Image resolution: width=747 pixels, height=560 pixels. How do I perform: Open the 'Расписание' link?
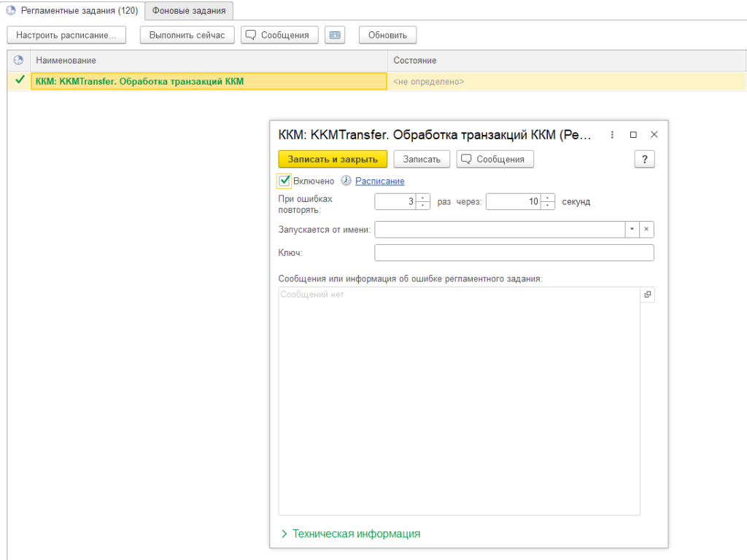pyautogui.click(x=379, y=181)
